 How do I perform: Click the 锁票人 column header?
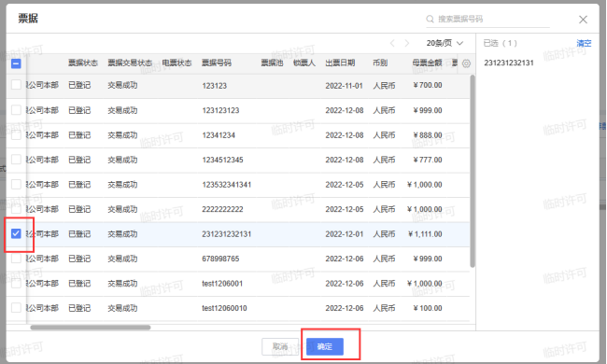pos(304,63)
